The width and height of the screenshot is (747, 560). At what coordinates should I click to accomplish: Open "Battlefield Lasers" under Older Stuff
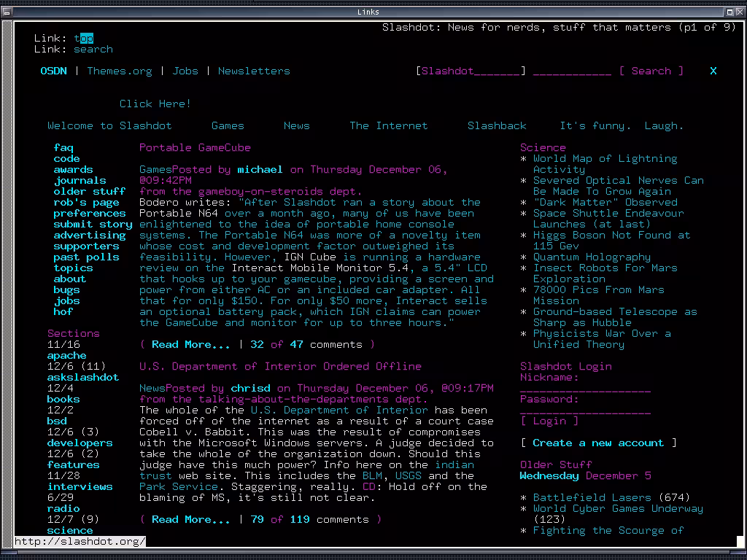point(592,497)
